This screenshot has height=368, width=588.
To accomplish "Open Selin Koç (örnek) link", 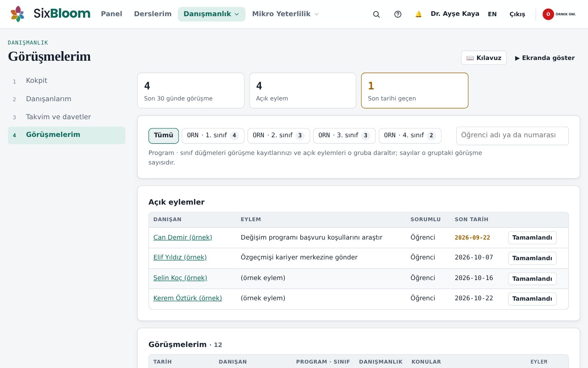I will click(x=180, y=278).
